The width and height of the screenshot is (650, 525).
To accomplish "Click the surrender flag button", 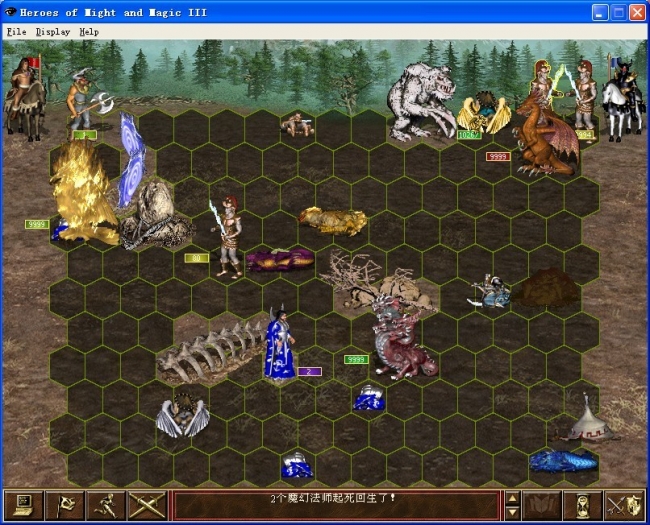I will coord(65,505).
